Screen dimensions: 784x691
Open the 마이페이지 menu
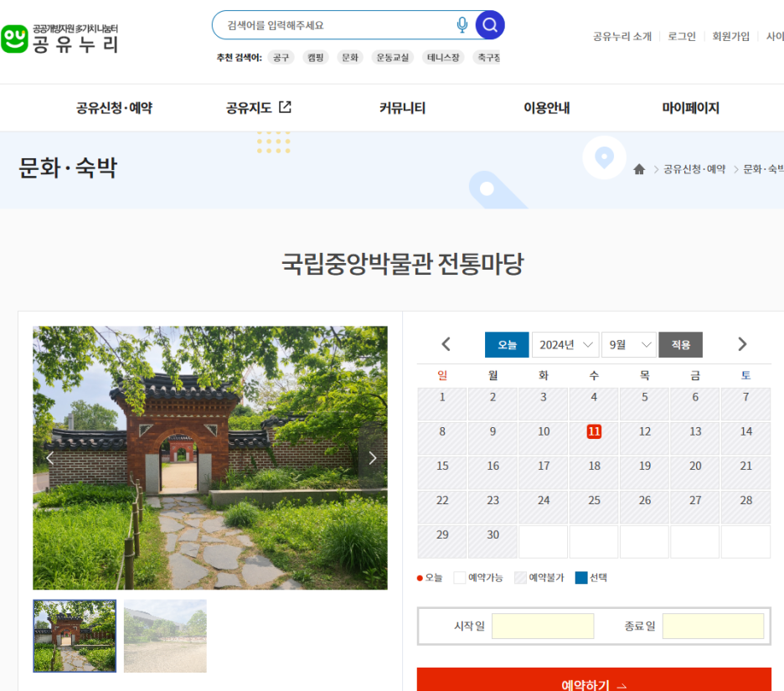click(690, 107)
